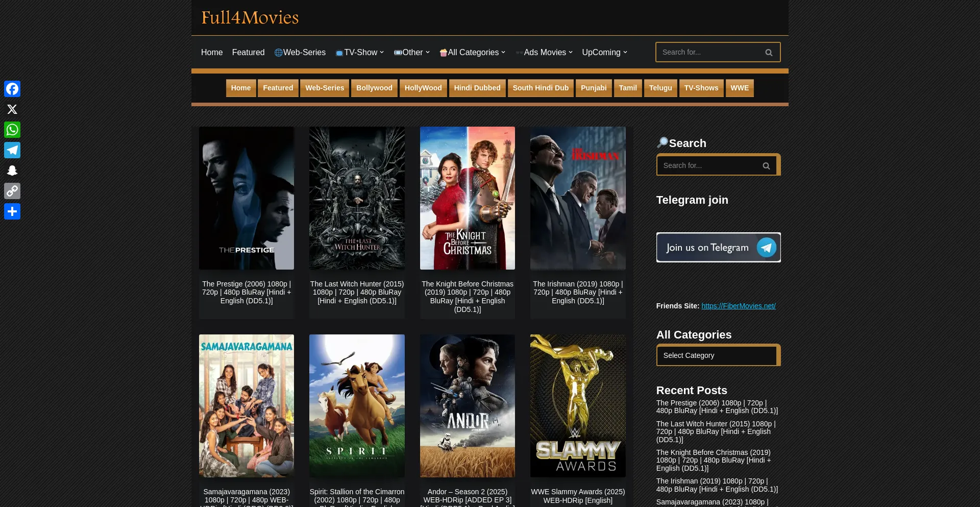The height and width of the screenshot is (507, 980).
Task: Expand the All Categories nav menu
Action: pos(473,53)
